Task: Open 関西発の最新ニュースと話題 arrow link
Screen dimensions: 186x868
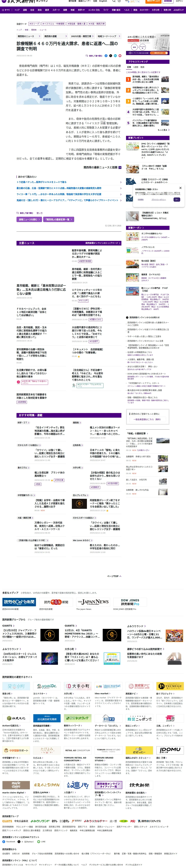Action: click(x=102, y=168)
